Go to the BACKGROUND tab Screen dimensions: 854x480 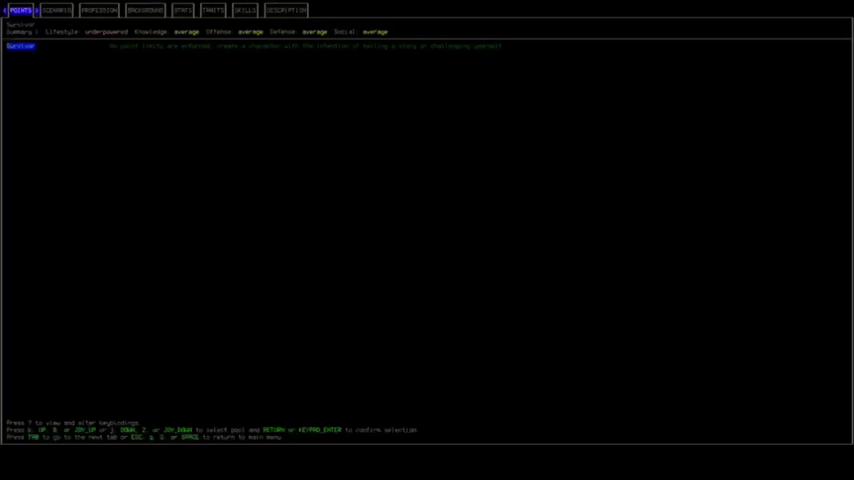146,10
